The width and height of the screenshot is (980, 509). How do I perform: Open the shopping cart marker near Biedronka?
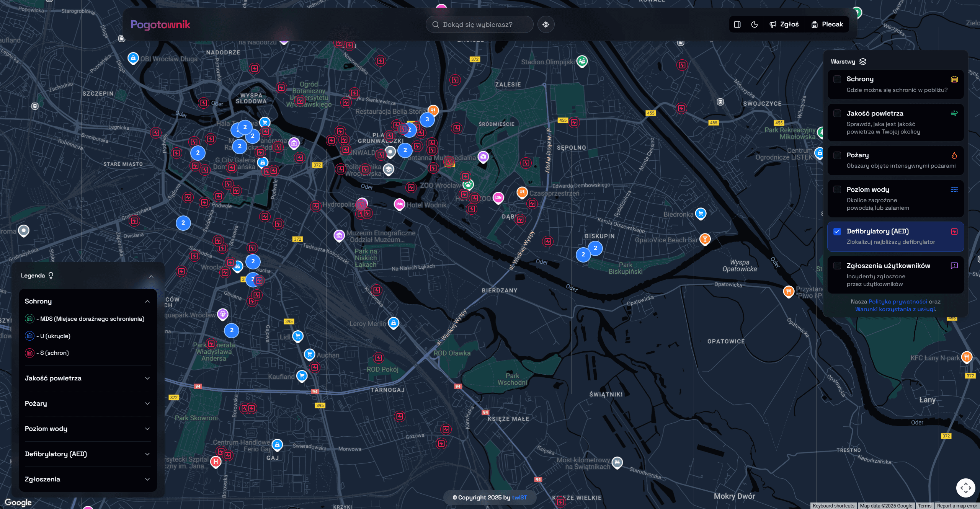pyautogui.click(x=701, y=213)
